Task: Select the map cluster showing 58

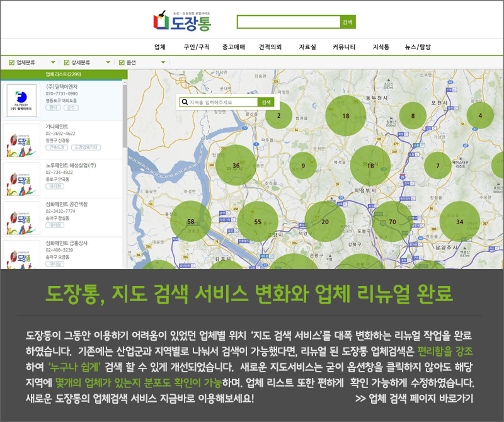Action: pos(191,221)
